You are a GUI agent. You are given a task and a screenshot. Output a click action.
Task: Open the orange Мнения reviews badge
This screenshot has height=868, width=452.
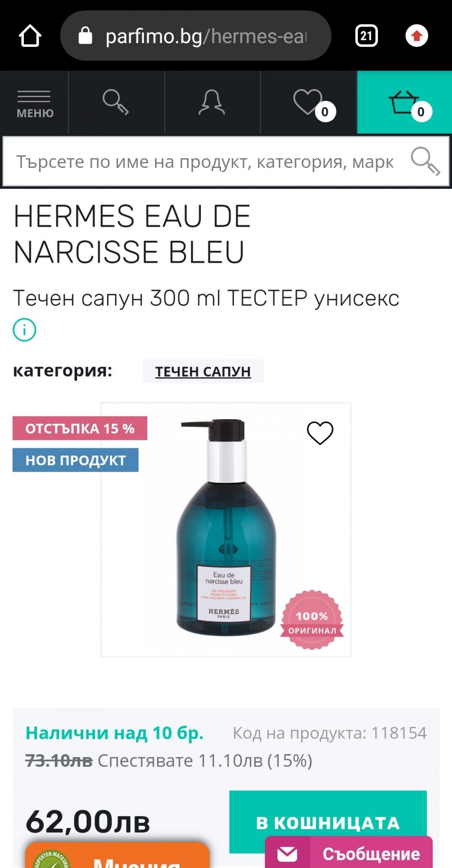pyautogui.click(x=117, y=856)
